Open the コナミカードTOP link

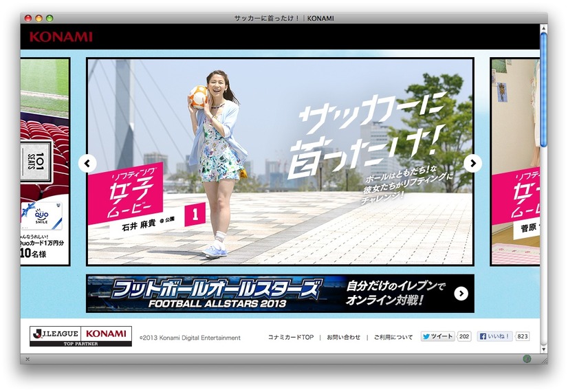point(290,337)
